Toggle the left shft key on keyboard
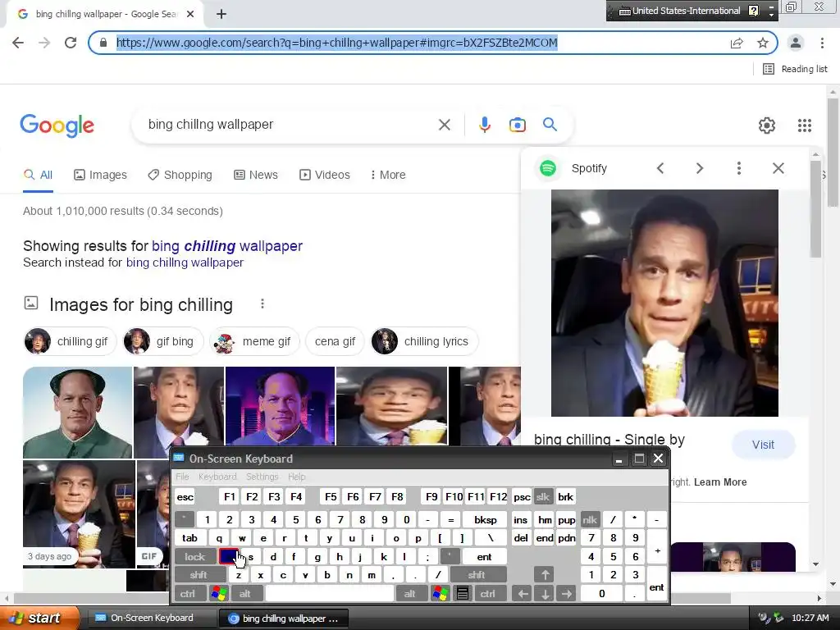Image resolution: width=840 pixels, height=630 pixels. (x=199, y=575)
